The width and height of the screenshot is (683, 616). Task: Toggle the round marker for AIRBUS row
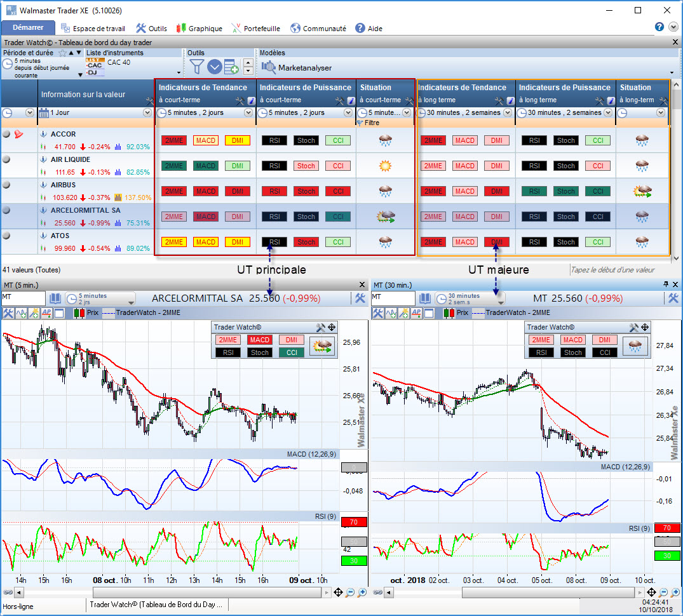click(6, 185)
